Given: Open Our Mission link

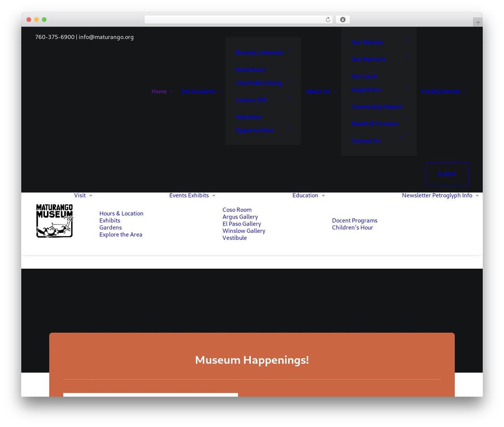Looking at the screenshot, I should coord(367,42).
